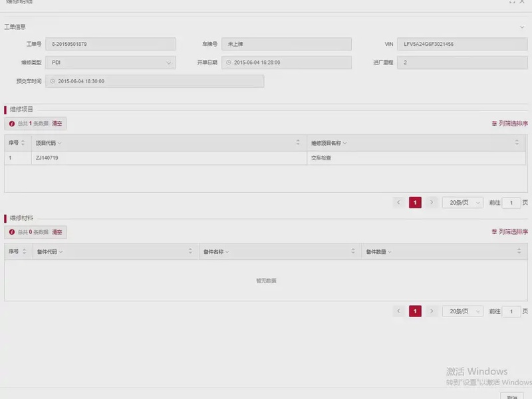Open the 维修类型 PDI dropdown

(168, 63)
